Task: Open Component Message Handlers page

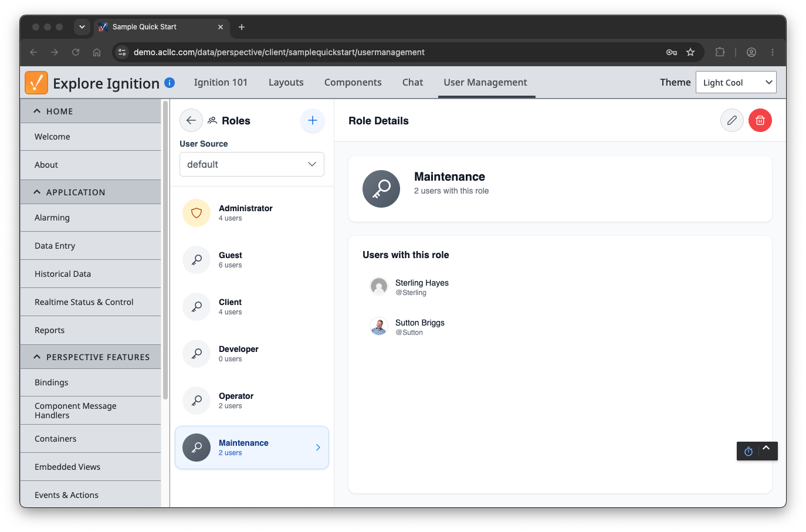Action: (x=90, y=411)
